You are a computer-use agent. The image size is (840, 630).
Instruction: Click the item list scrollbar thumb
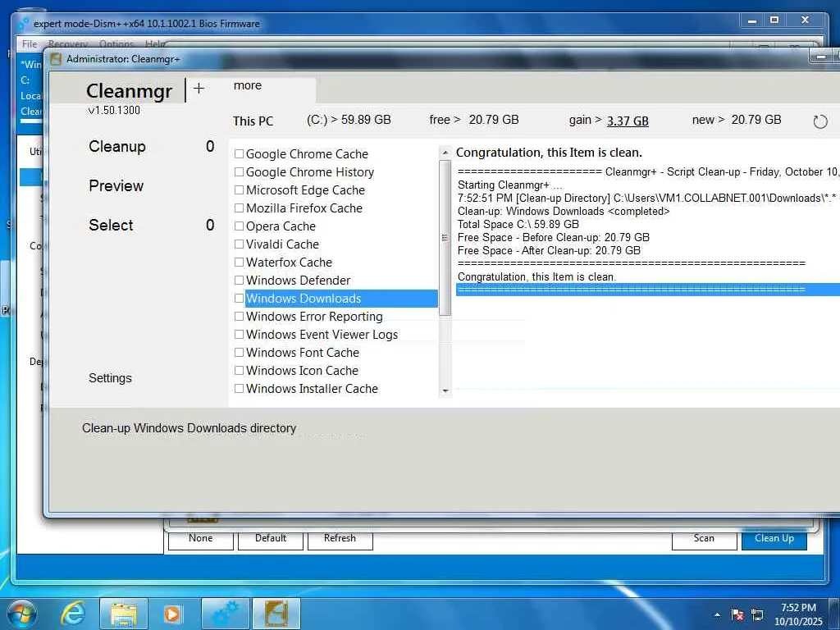pos(445,238)
